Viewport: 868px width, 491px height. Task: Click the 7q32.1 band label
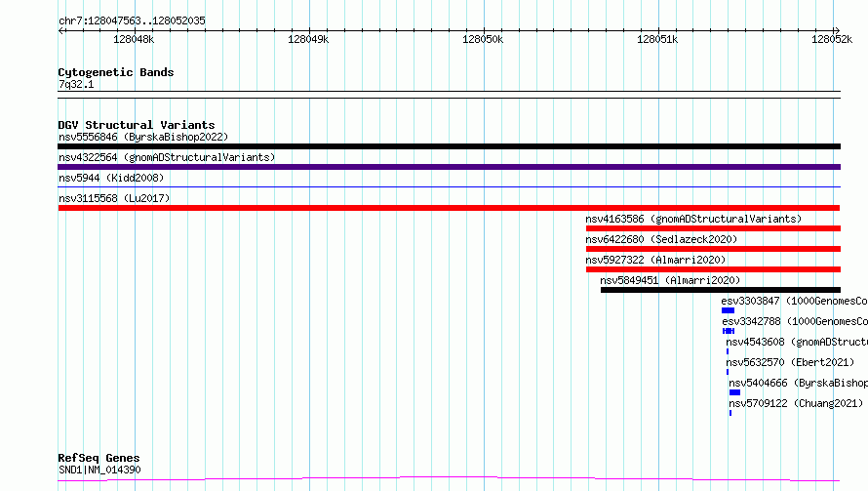click(x=76, y=85)
